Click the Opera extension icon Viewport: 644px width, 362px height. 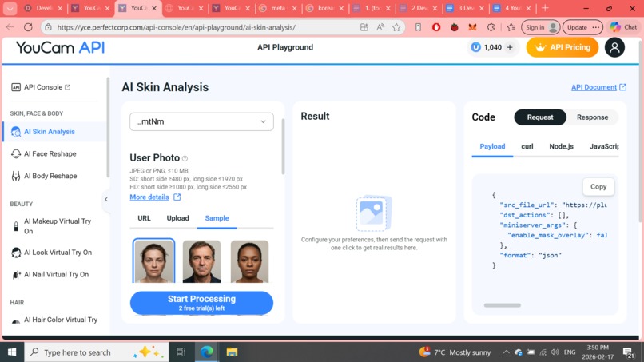(x=436, y=27)
